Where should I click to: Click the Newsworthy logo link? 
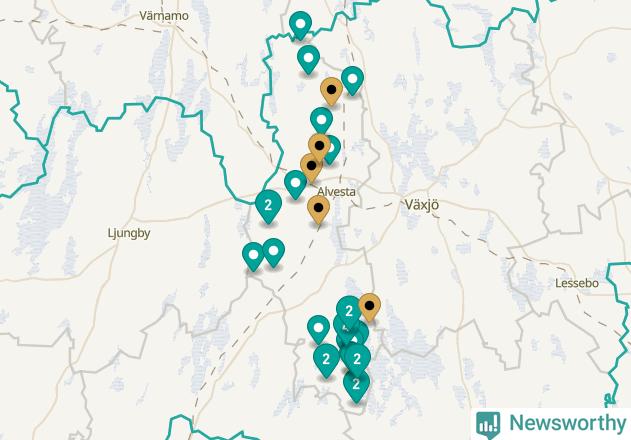[x=551, y=424]
